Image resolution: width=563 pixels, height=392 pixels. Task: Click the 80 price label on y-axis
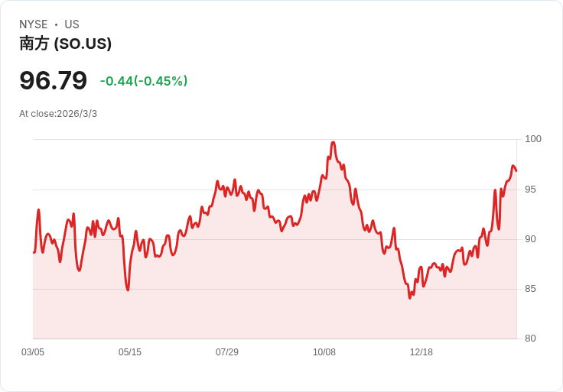point(531,339)
